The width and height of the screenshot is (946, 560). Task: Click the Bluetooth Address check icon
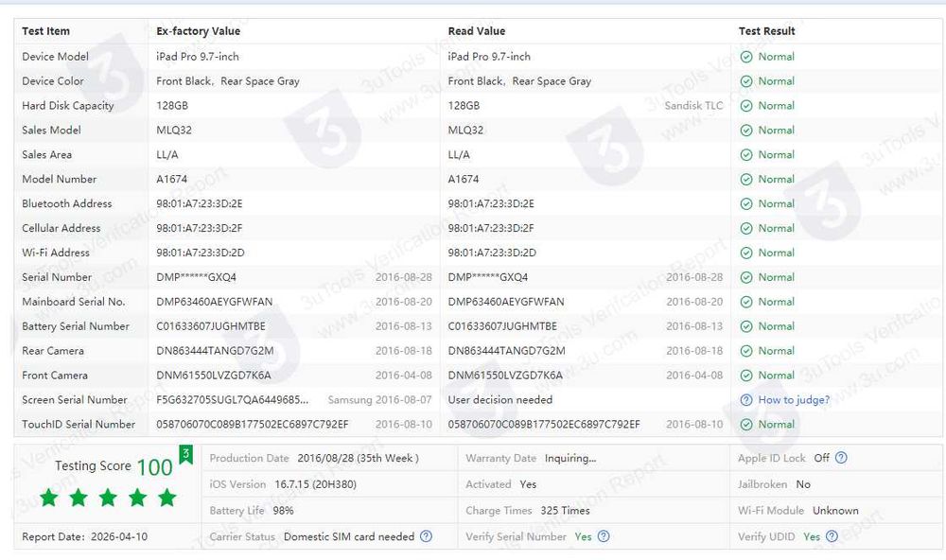point(746,204)
